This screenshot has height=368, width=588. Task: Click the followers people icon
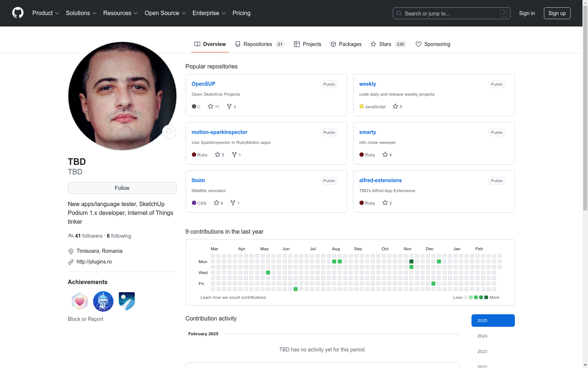pyautogui.click(x=71, y=236)
